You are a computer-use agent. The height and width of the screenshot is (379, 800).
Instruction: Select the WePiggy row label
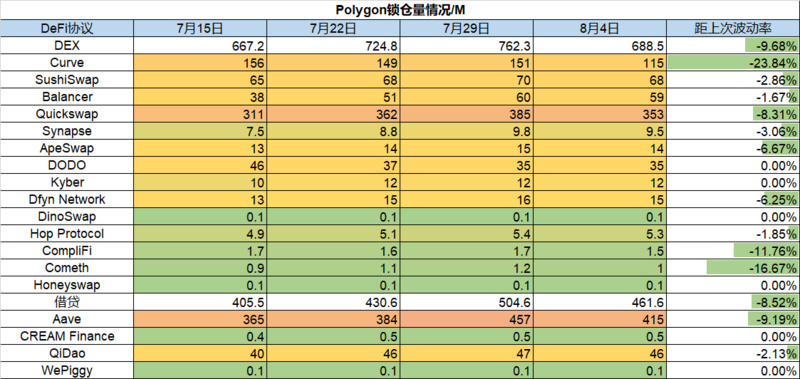67,370
